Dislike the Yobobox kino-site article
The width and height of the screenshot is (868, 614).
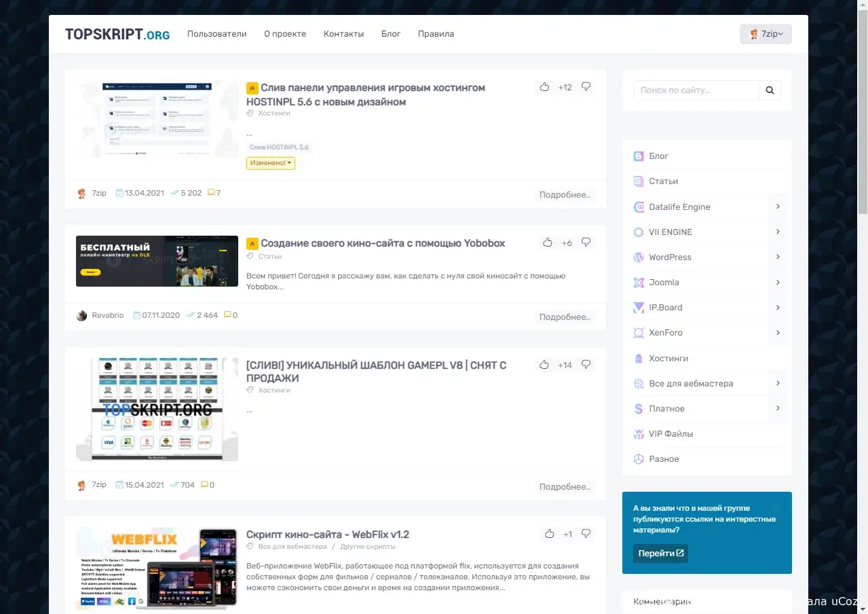pyautogui.click(x=586, y=242)
